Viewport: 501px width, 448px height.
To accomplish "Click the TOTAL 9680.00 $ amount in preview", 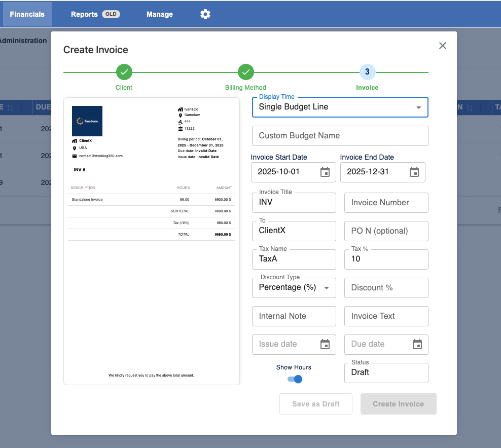I will pyautogui.click(x=223, y=234).
